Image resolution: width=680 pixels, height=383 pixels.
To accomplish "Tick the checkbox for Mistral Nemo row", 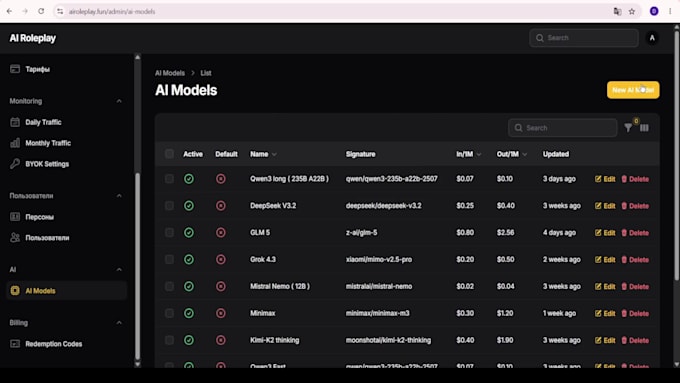I will pos(169,286).
